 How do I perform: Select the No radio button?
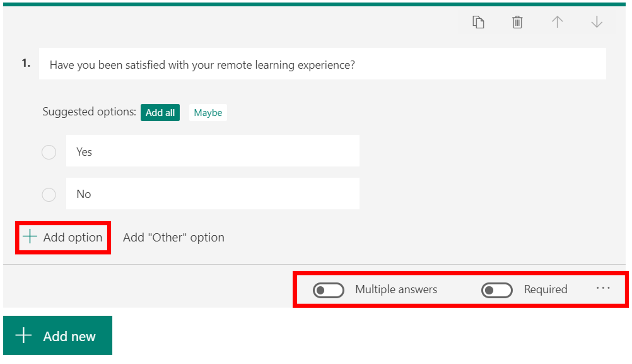[49, 195]
